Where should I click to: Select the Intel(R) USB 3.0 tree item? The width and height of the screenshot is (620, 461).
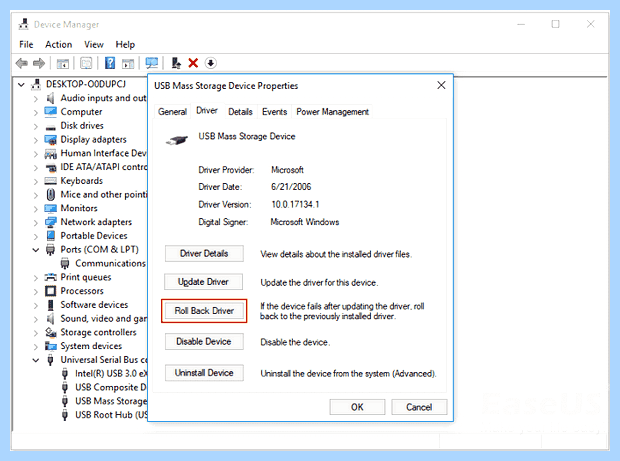[105, 374]
